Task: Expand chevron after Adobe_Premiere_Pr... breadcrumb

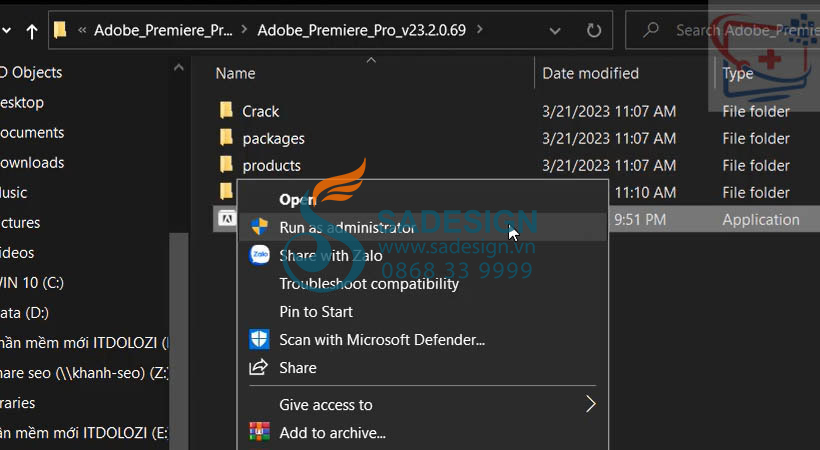Action: tap(244, 30)
